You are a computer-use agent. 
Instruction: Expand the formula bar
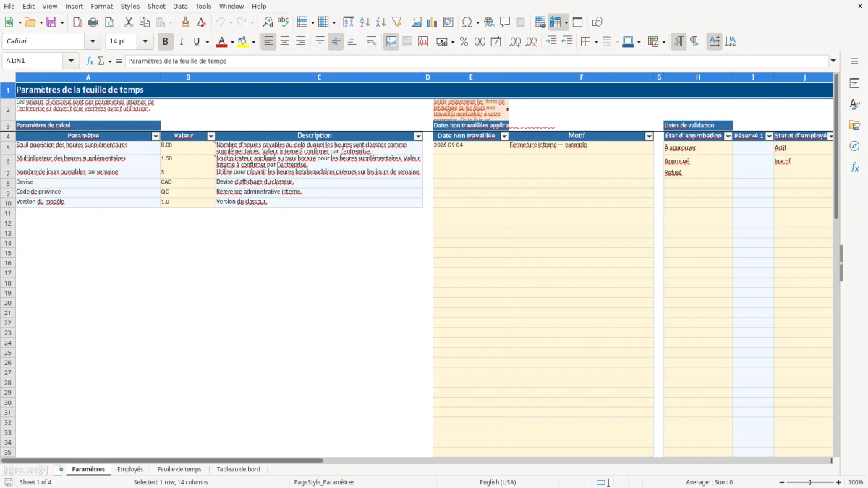[833, 61]
